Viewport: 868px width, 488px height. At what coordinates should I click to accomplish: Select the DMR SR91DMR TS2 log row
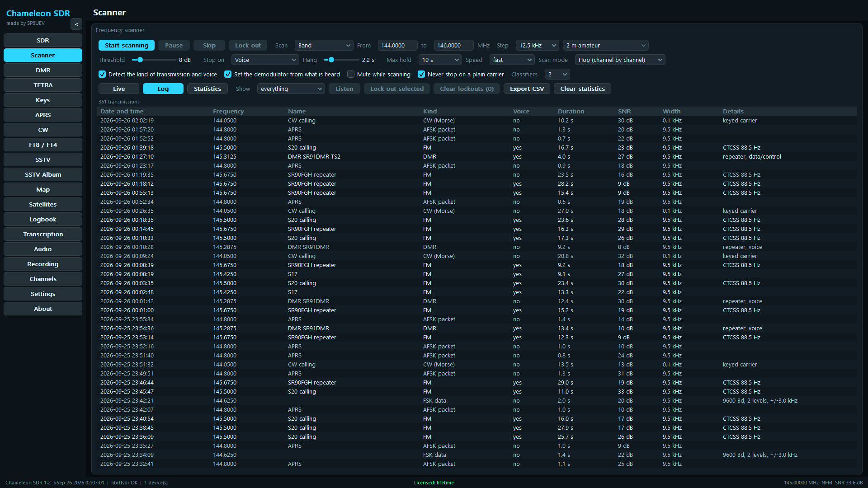tap(477, 157)
